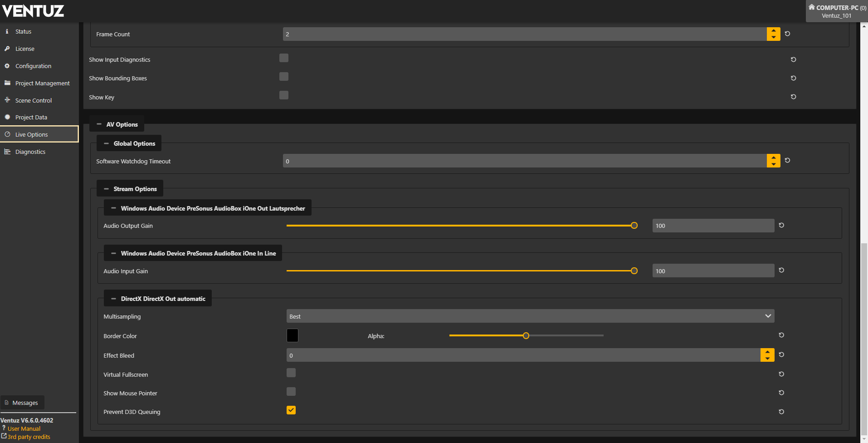Select the Project Data icon
The height and width of the screenshot is (443, 868).
(x=7, y=117)
